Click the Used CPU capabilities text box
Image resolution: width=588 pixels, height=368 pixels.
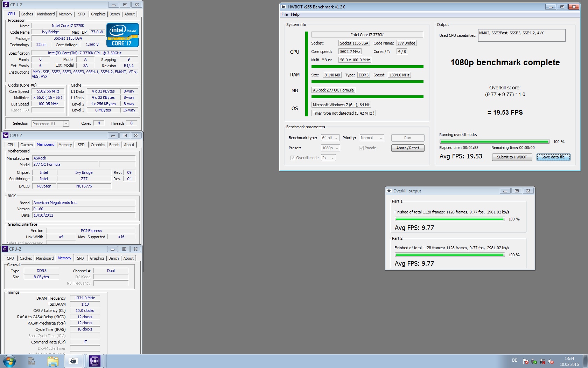pyautogui.click(x=521, y=35)
